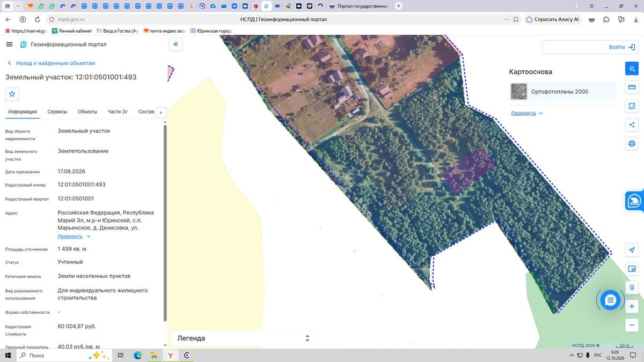The image size is (644, 362).
Task: Zoom in the map with plus button
Action: point(632,307)
